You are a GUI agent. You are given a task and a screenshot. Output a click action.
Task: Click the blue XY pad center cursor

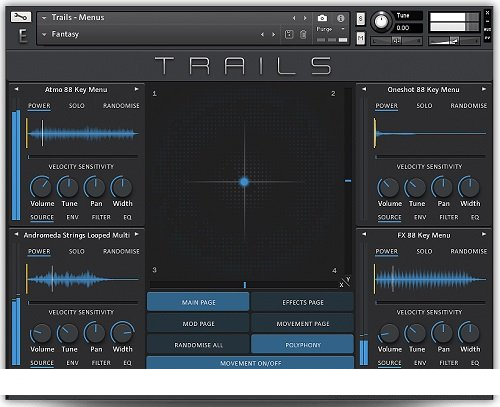click(244, 182)
